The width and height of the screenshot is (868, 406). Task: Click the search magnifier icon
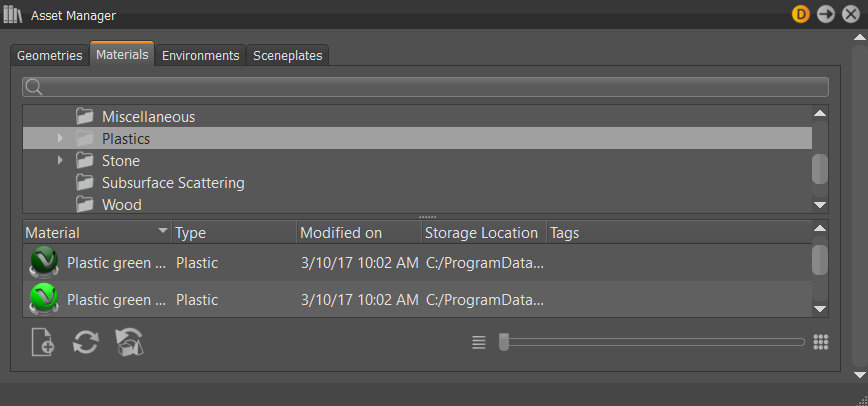click(x=33, y=87)
